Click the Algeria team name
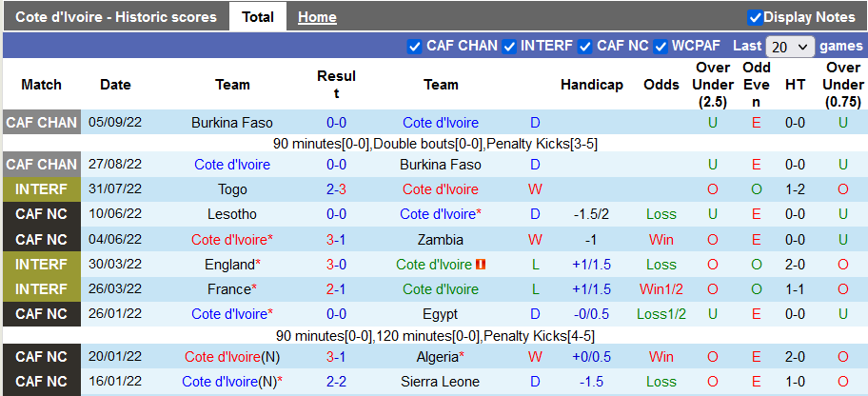This screenshot has height=396, width=868. click(x=438, y=357)
